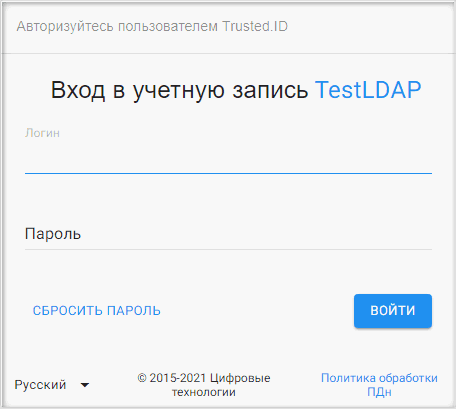Click the small triangle arrow beside Русский
The height and width of the screenshot is (409, 456).
tap(85, 385)
